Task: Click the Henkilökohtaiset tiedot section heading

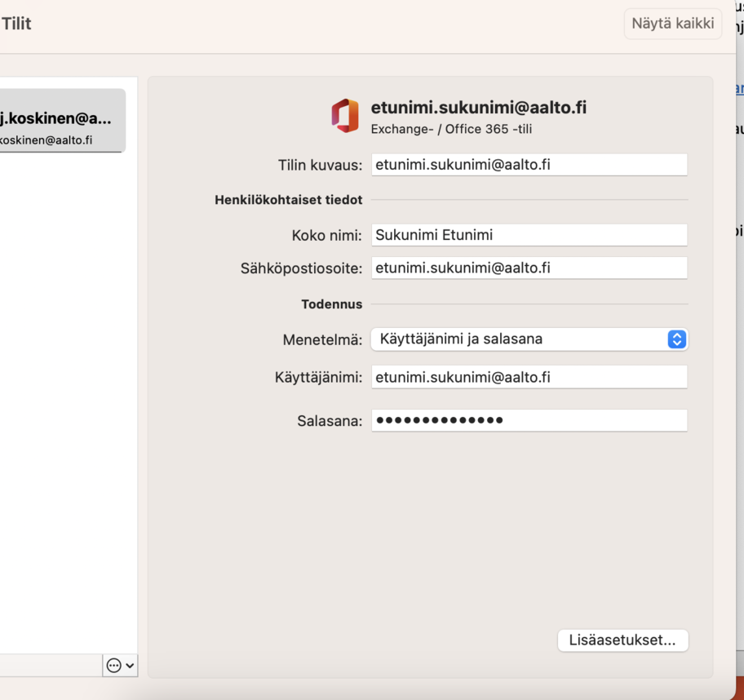Action: coord(288,200)
